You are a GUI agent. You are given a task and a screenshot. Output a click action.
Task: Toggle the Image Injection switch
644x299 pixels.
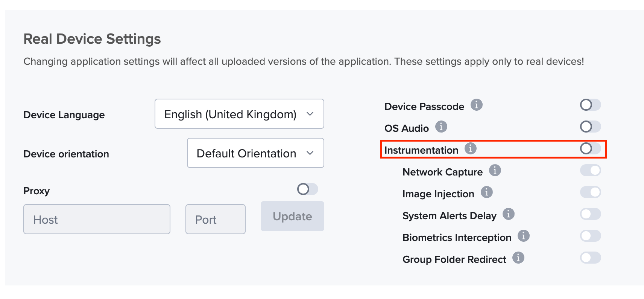(590, 192)
